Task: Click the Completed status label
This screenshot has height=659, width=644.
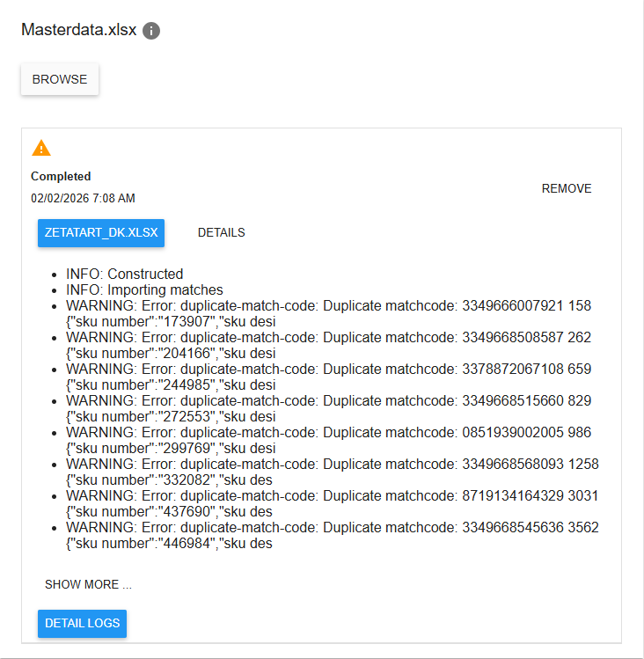Action: tap(61, 176)
